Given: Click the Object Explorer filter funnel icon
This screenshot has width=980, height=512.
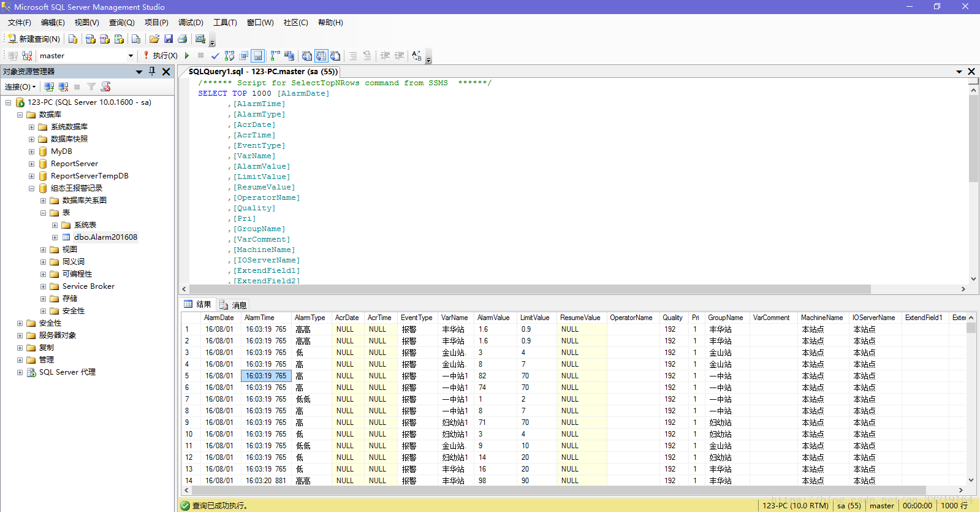Looking at the screenshot, I should (x=91, y=87).
